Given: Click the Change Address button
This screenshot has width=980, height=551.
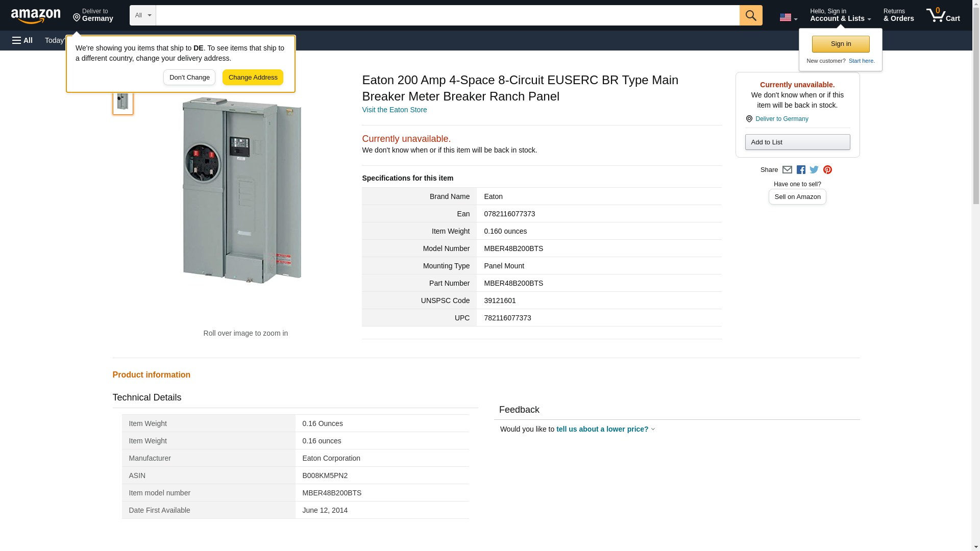Looking at the screenshot, I should [253, 78].
